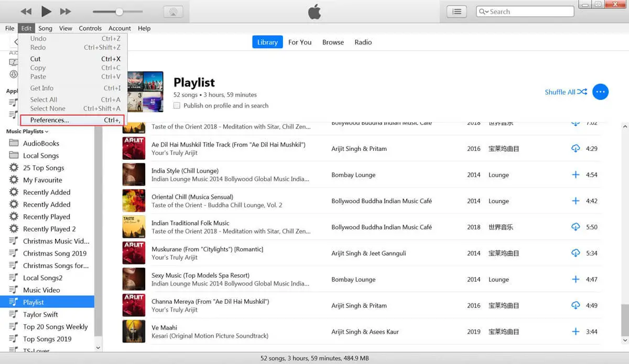Open the File menu
The image size is (629, 364).
point(10,28)
